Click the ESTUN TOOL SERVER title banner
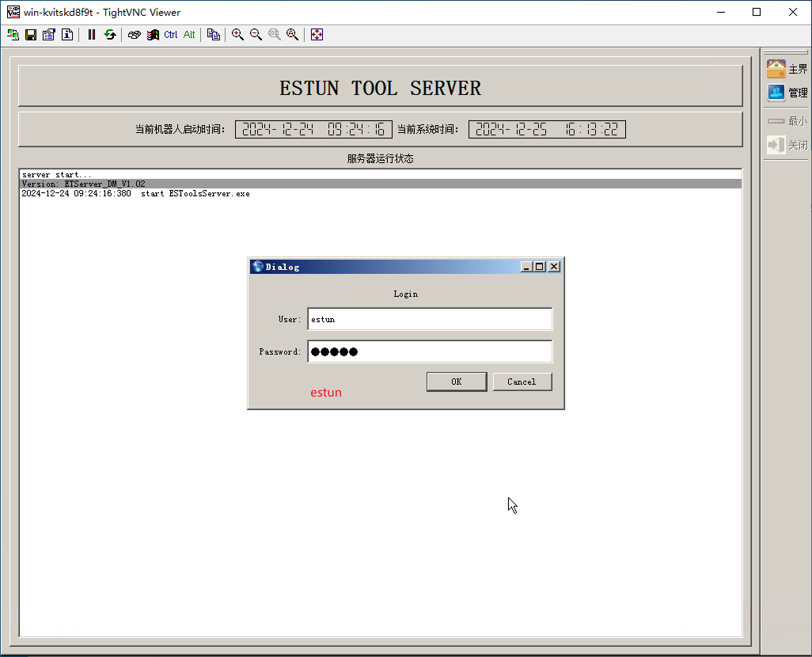812x657 pixels. pos(381,88)
